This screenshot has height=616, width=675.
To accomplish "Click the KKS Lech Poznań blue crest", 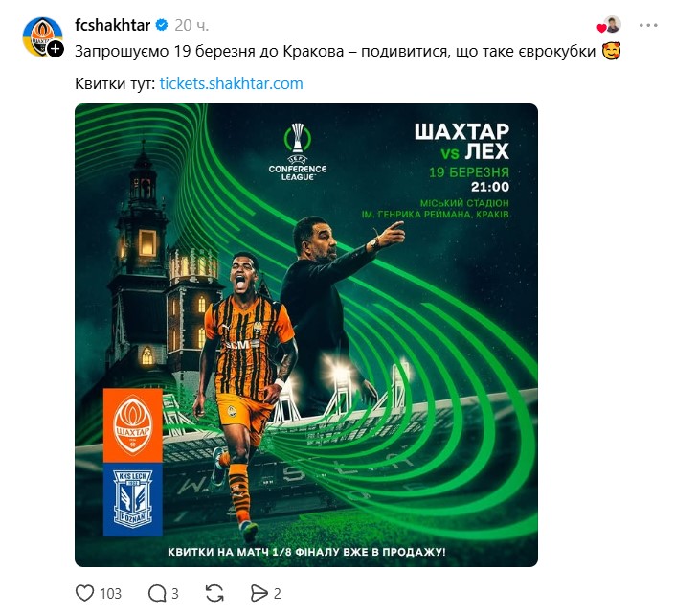I will (132, 500).
